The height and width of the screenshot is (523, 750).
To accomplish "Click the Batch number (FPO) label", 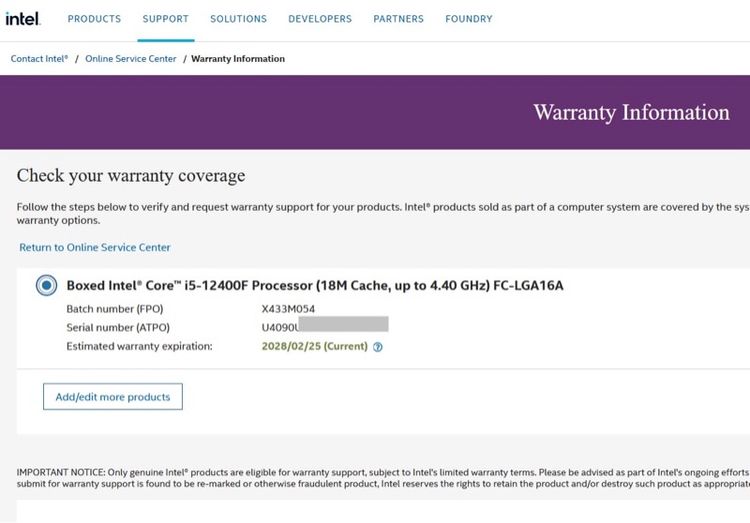I will (x=115, y=309).
